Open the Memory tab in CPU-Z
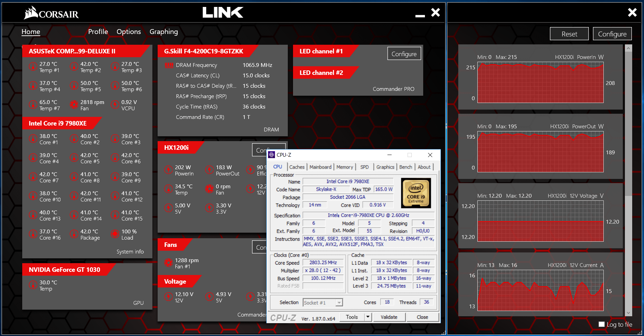This screenshot has height=336, width=644. pos(345,167)
